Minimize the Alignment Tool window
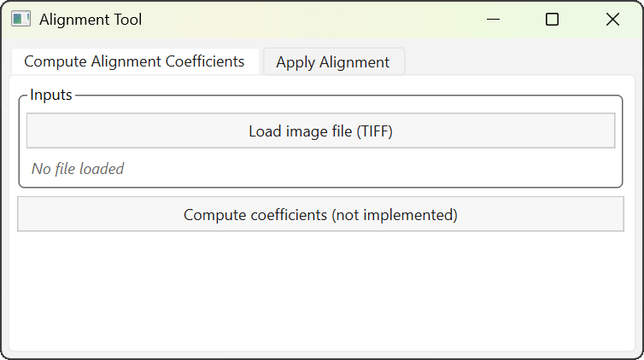Image resolution: width=644 pixels, height=360 pixels. 493,20
